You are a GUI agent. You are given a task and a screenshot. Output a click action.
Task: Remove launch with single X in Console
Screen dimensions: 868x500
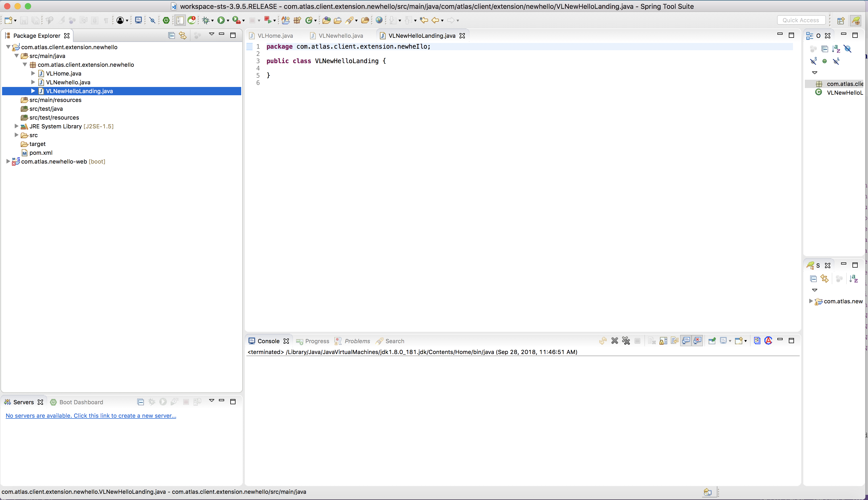coord(615,341)
